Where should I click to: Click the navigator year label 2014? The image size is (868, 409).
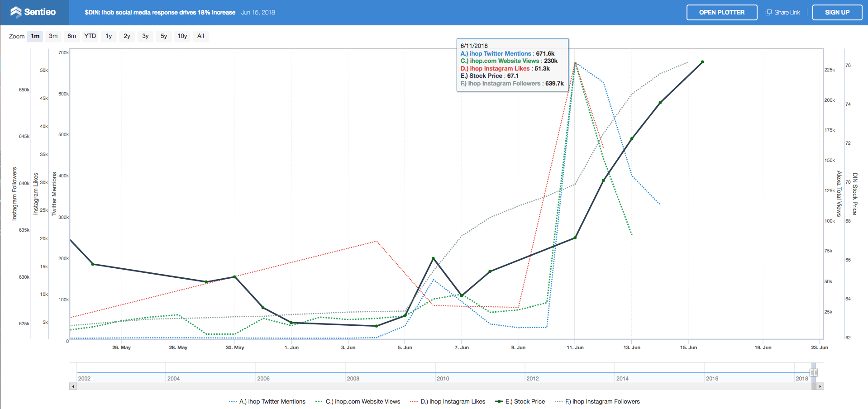(622, 378)
